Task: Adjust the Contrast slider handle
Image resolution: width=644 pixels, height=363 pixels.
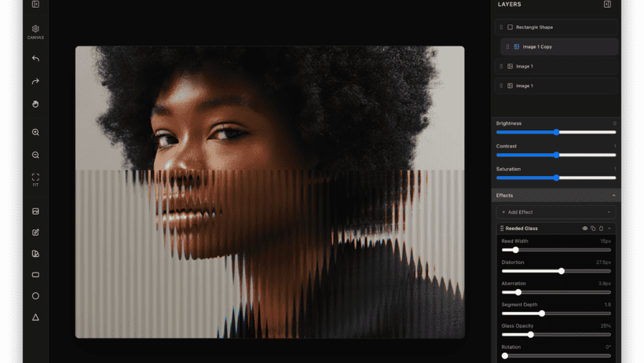Action: pyautogui.click(x=556, y=155)
